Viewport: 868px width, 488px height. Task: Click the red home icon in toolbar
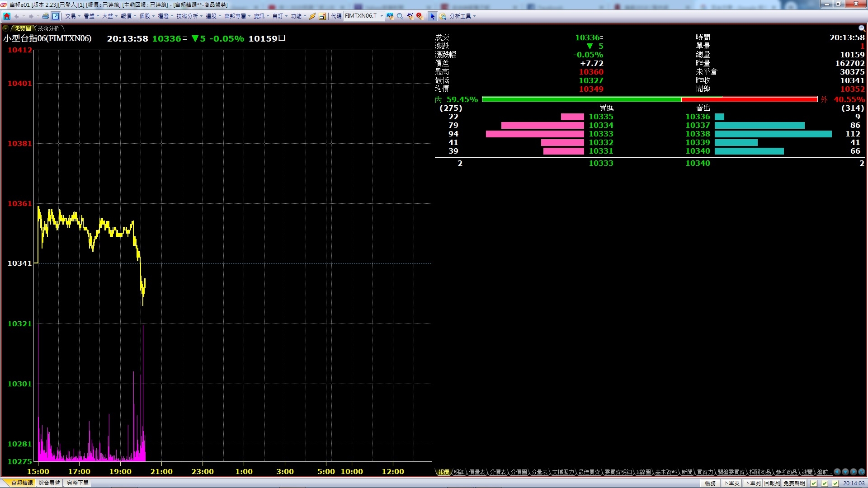point(7,16)
